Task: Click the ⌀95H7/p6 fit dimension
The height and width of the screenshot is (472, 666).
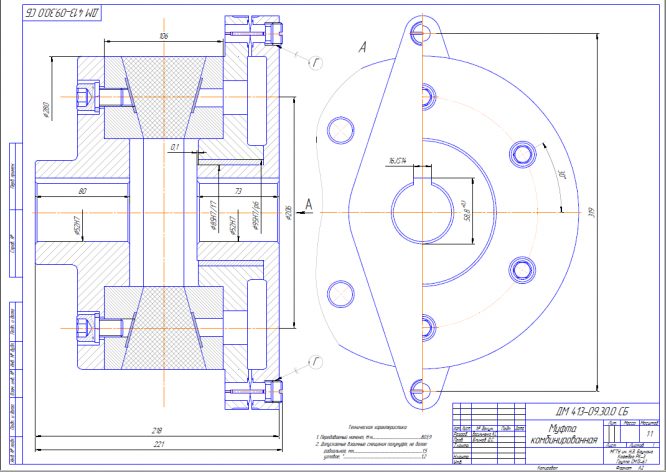Action: tap(256, 215)
